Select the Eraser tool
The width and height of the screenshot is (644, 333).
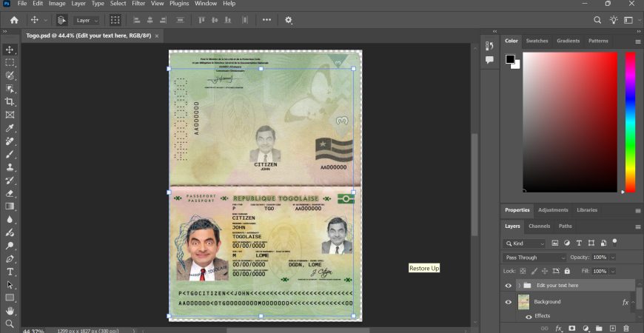point(10,193)
